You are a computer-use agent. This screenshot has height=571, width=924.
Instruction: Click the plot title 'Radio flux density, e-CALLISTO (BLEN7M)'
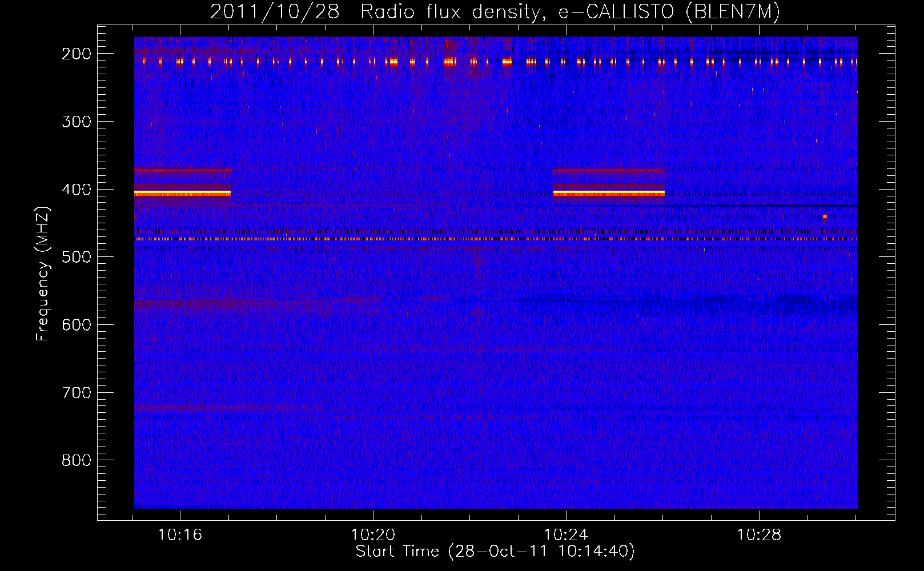pyautogui.click(x=570, y=11)
